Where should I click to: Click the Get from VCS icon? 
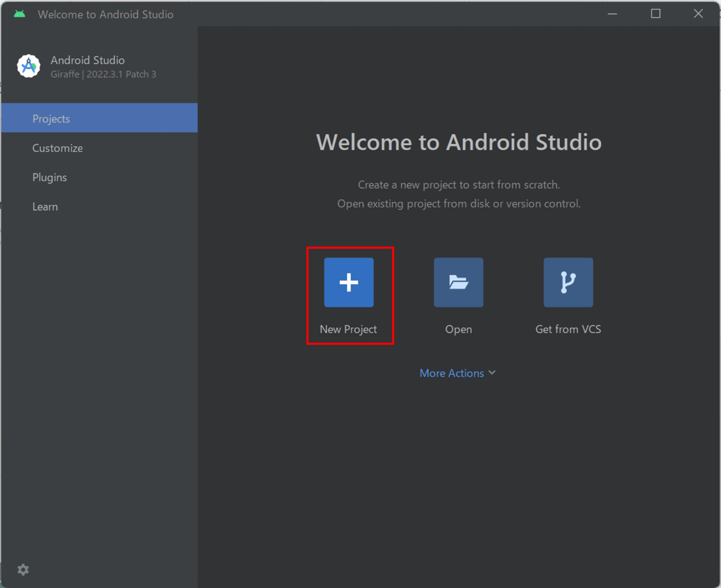point(568,282)
